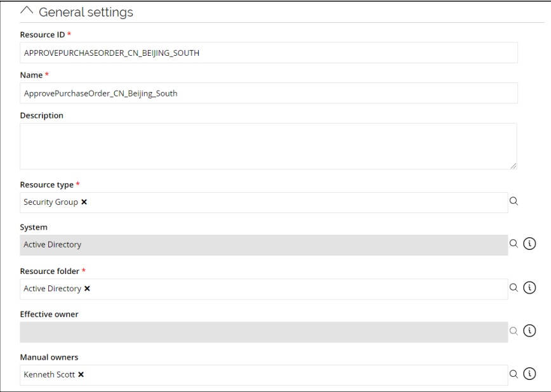551x392 pixels.
Task: Show info for Resource folder
Action: tap(529, 288)
